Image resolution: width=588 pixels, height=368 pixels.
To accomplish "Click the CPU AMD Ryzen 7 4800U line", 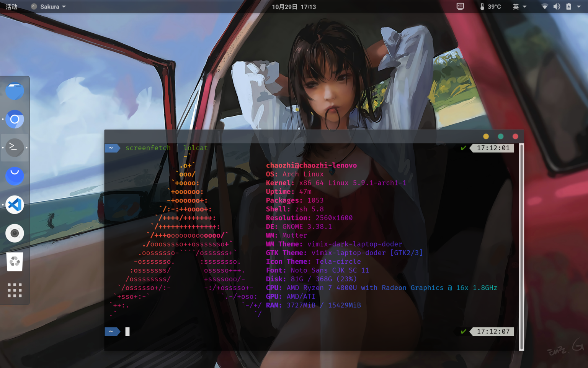I will pyautogui.click(x=382, y=288).
